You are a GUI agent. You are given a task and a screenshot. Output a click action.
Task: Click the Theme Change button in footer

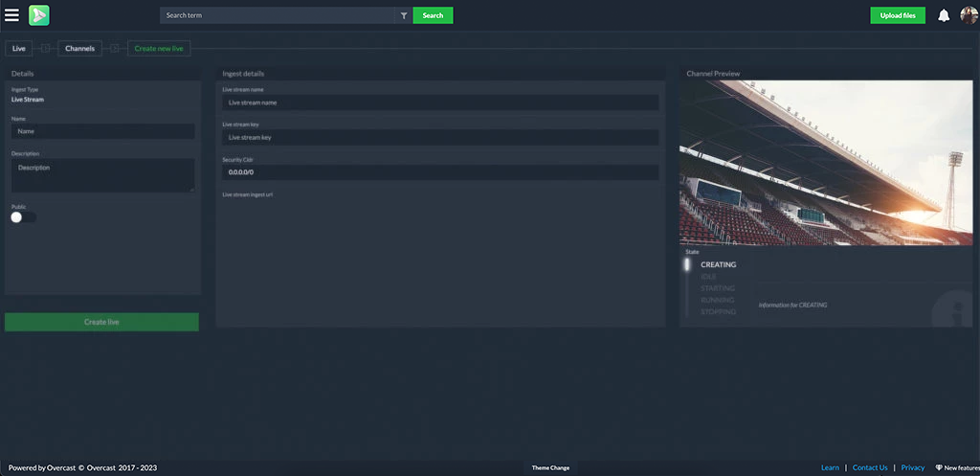click(550, 467)
